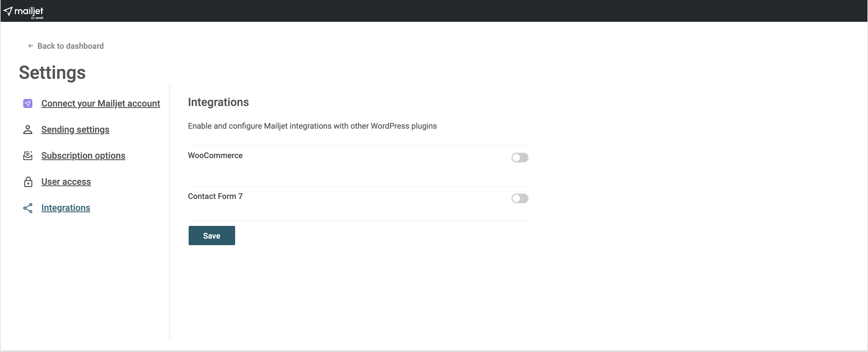The width and height of the screenshot is (868, 352).
Task: Click the person icon for Sending settings
Action: pos(28,130)
